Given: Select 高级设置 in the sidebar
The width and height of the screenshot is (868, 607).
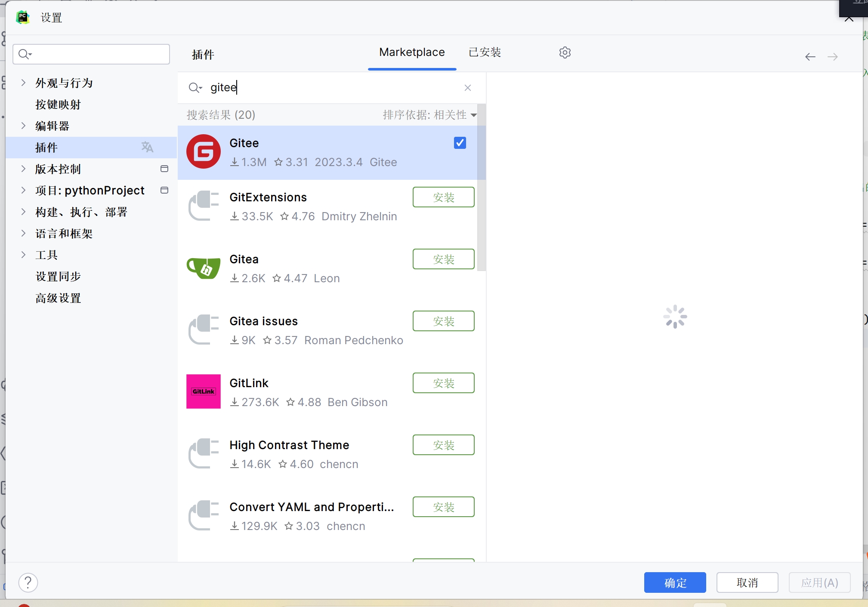Looking at the screenshot, I should 58,298.
